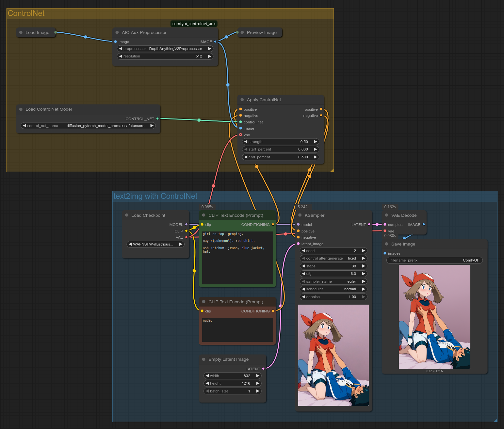Increase latent height with right arrow
This screenshot has height=429, width=504.
pos(258,383)
